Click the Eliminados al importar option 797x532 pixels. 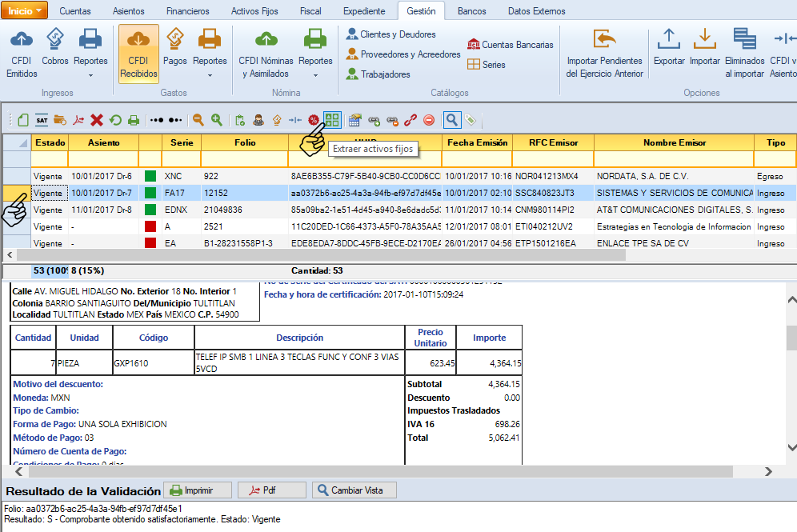point(745,53)
